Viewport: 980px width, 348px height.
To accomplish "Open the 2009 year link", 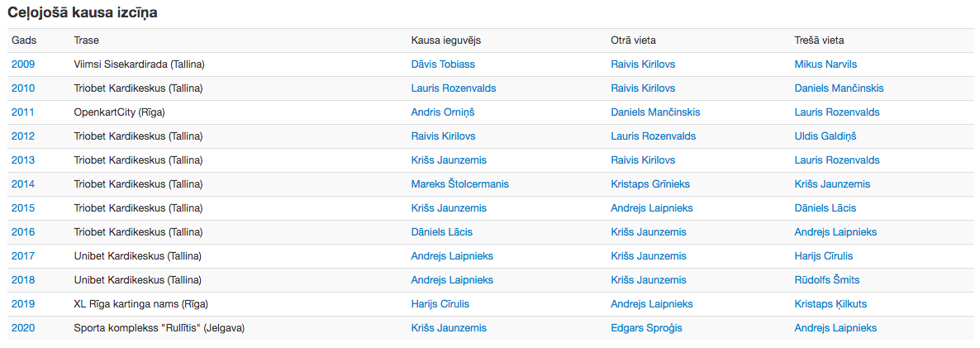I will (23, 64).
